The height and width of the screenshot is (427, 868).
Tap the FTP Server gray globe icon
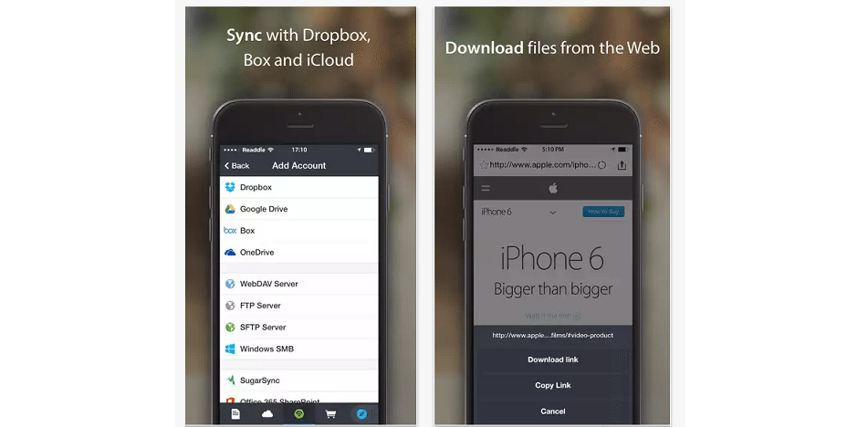[230, 306]
